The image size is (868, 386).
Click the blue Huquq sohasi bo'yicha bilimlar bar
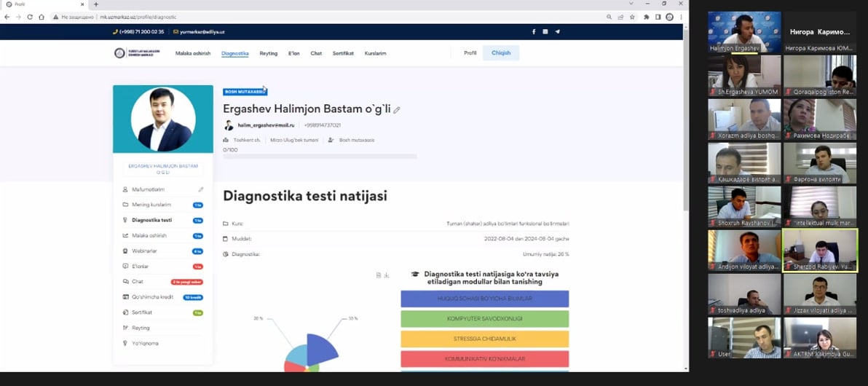(x=484, y=299)
